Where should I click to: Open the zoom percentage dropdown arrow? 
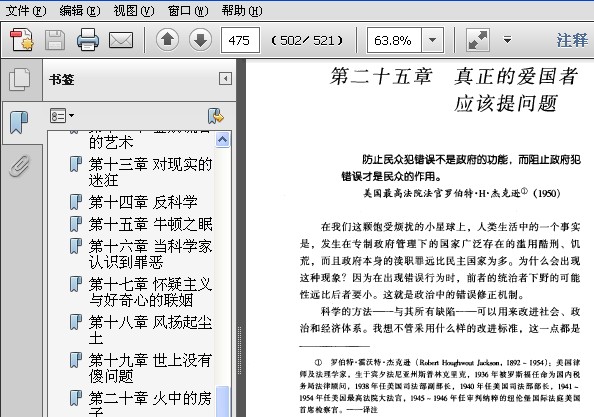point(432,40)
